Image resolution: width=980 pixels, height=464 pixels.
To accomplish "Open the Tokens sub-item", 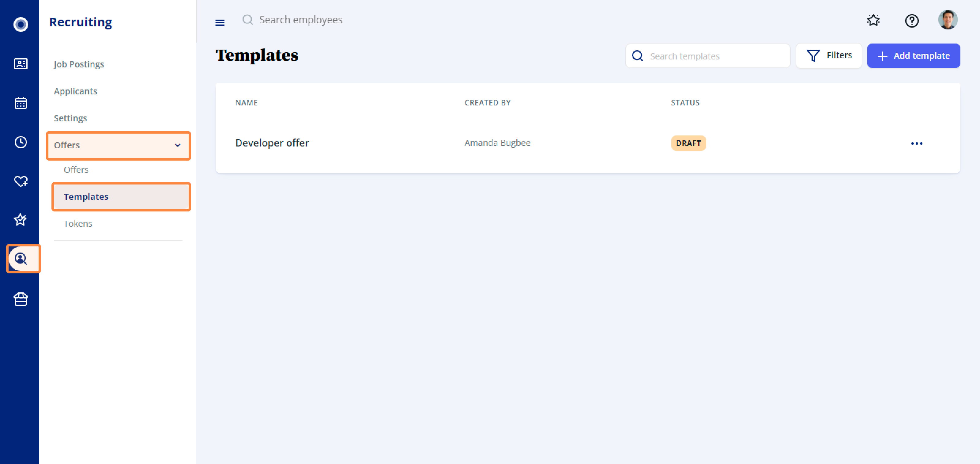I will click(78, 223).
